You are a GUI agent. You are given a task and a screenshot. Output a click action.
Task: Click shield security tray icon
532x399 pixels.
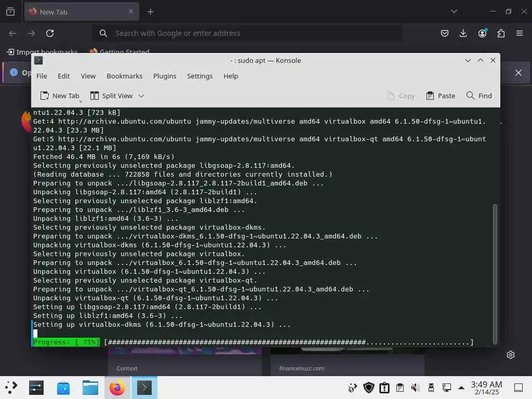368,388
